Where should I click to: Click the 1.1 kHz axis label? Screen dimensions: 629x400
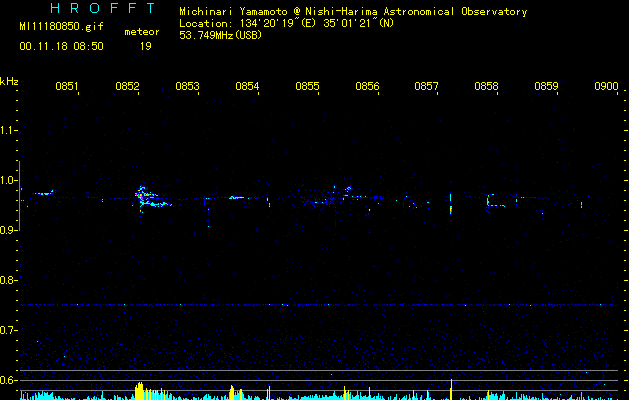8,130
